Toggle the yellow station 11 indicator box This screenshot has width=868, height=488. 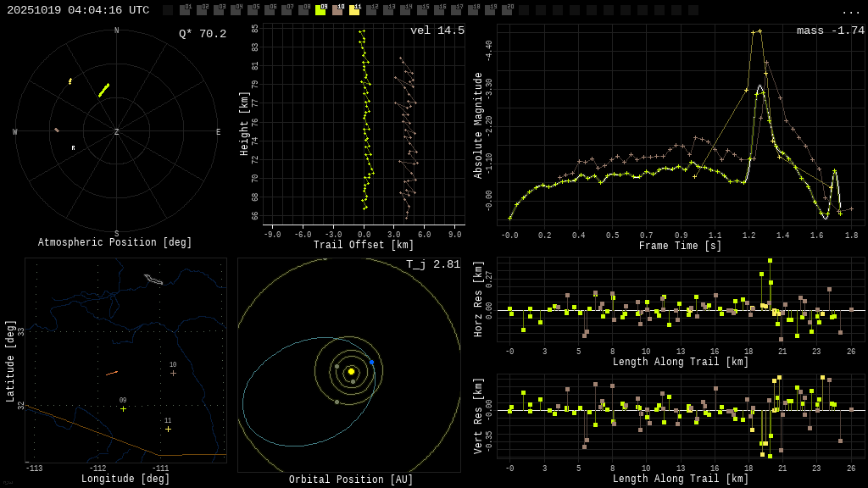pos(354,10)
